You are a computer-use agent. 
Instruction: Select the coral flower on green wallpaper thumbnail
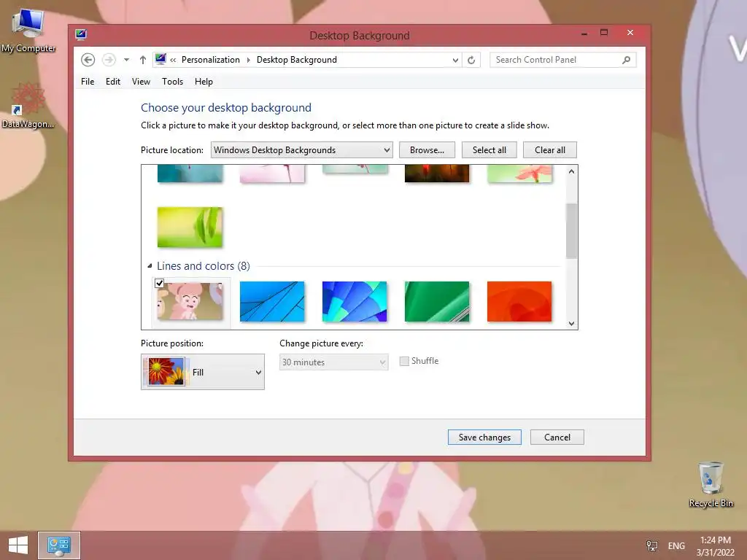pyautogui.click(x=519, y=174)
